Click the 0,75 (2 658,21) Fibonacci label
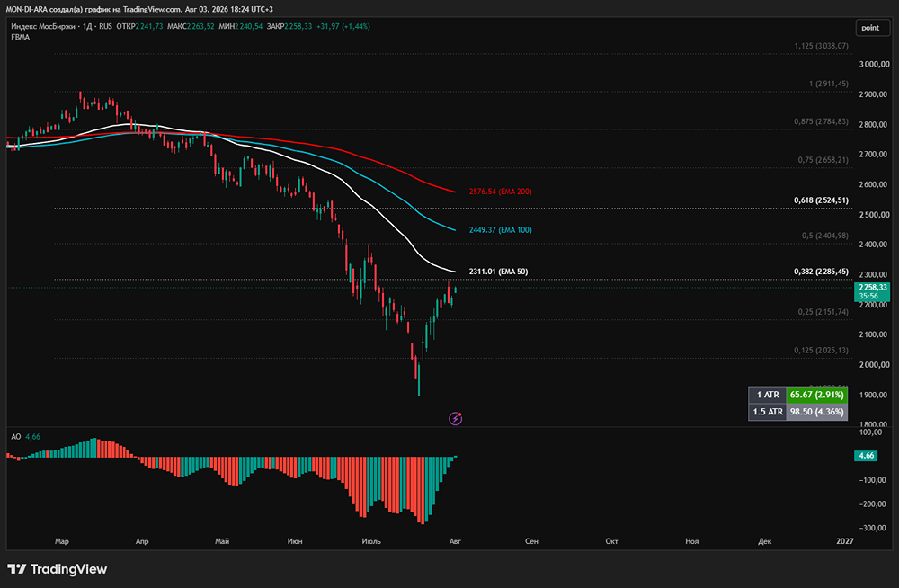Viewport: 899px width, 588px height. tap(823, 160)
